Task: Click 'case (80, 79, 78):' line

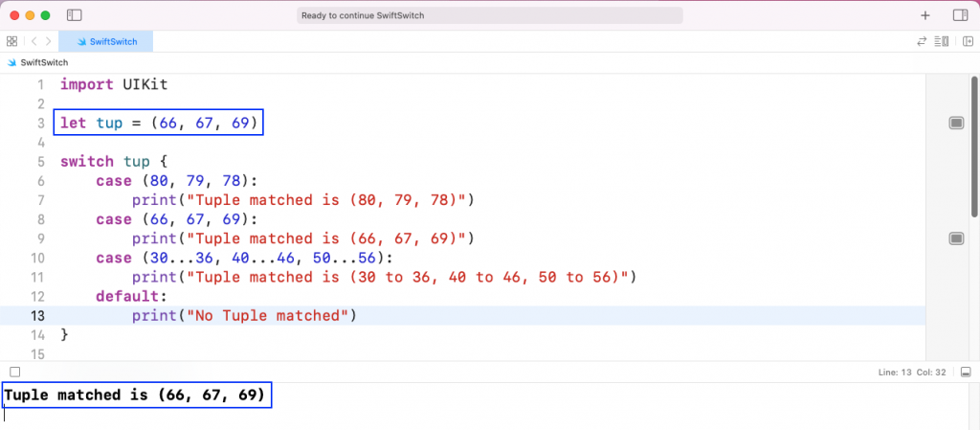Action: [177, 181]
